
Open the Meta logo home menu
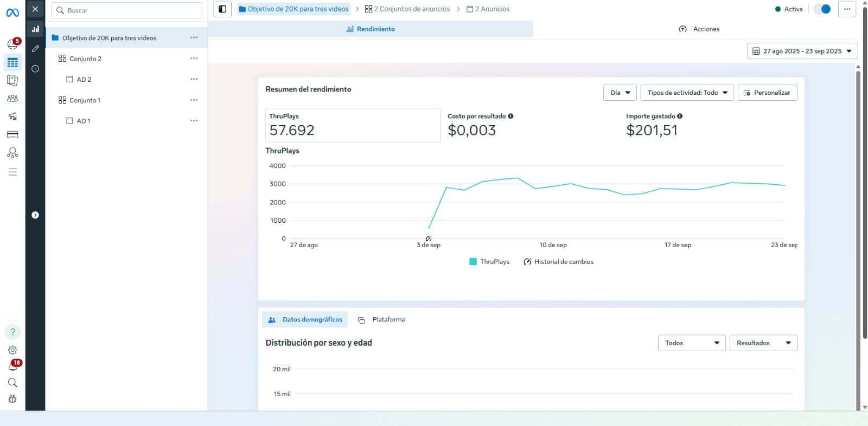pos(12,12)
